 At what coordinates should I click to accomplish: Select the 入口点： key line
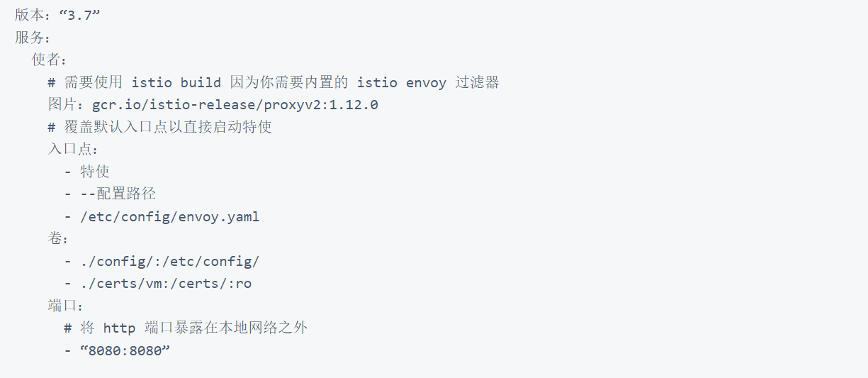point(73,150)
